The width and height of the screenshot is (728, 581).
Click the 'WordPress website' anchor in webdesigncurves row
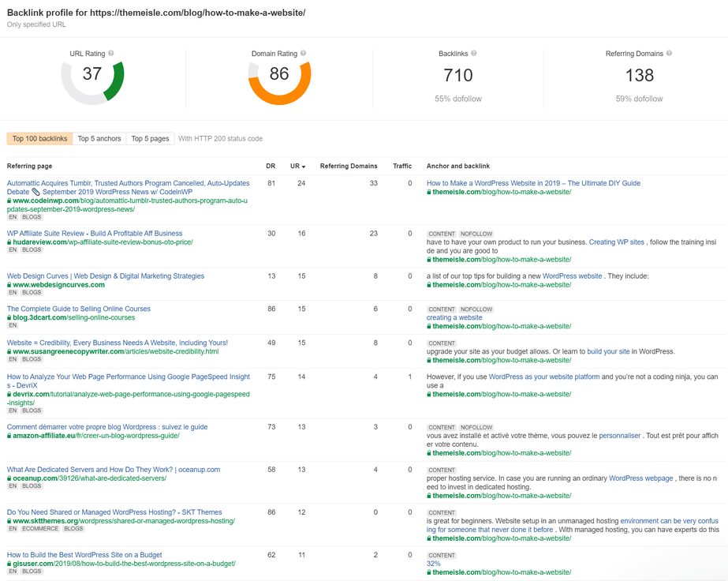(x=572, y=276)
